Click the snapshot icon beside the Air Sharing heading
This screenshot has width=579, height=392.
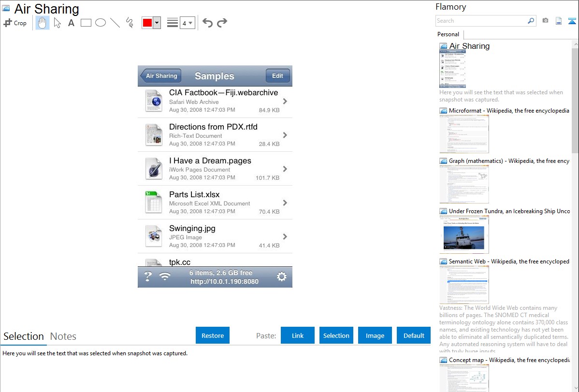pos(6,9)
